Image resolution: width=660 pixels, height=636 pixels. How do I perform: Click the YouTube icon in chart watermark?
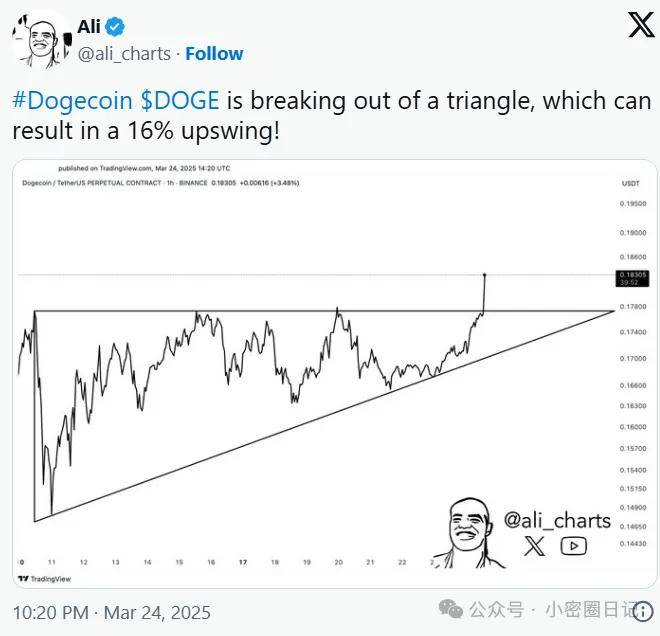(x=573, y=545)
